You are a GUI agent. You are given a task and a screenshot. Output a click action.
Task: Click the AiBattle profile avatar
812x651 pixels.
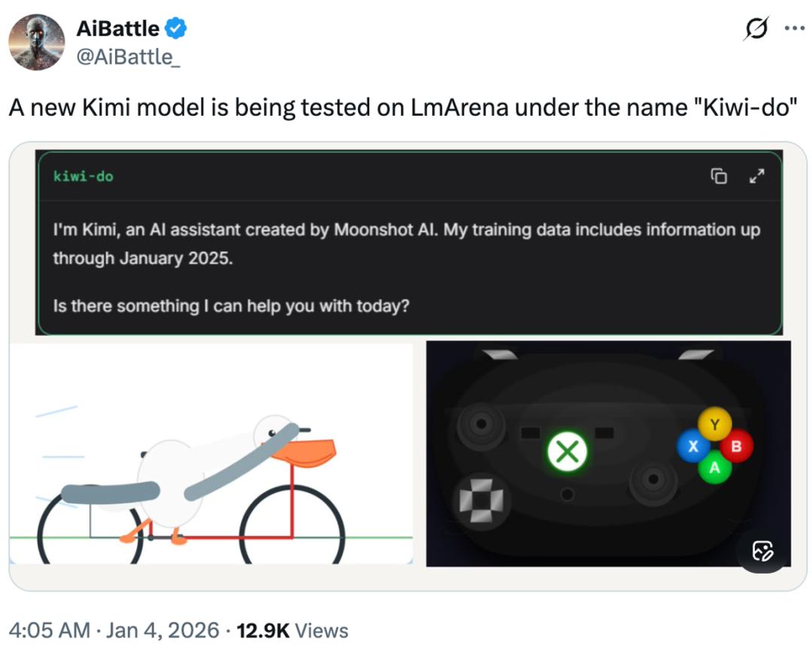pos(37,42)
